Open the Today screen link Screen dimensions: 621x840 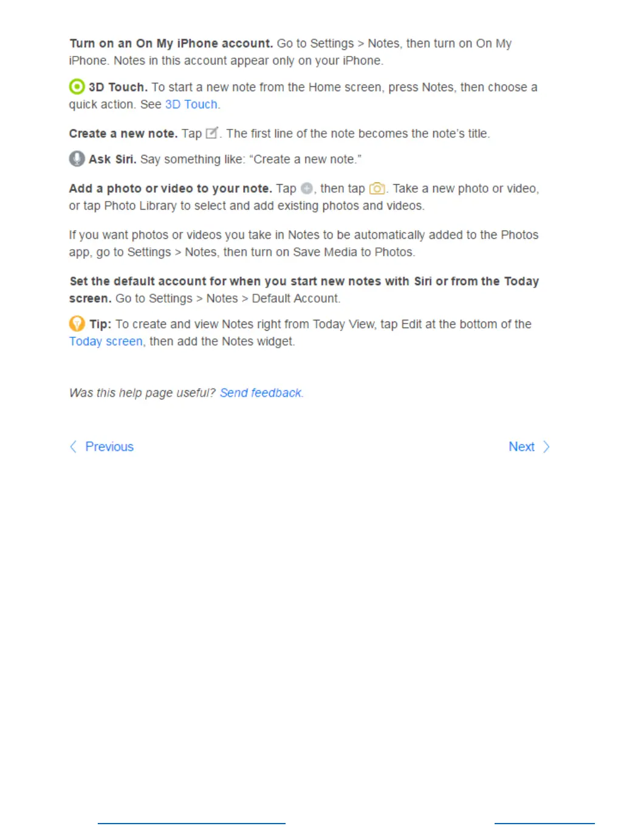pyautogui.click(x=106, y=342)
